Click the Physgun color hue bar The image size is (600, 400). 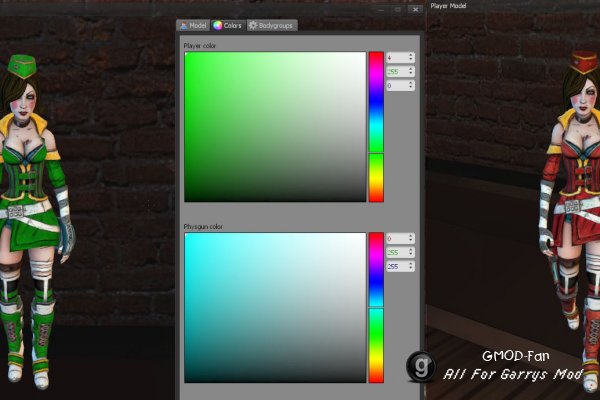[376, 308]
